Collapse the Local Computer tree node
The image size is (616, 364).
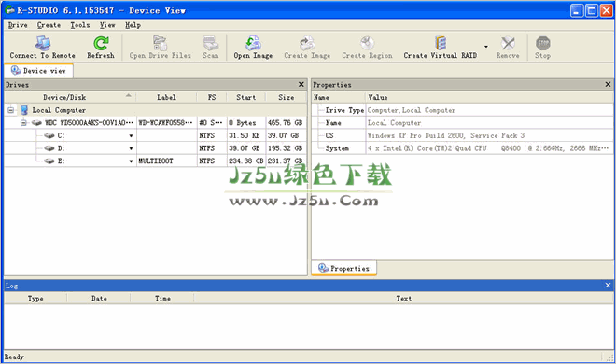pyautogui.click(x=11, y=110)
